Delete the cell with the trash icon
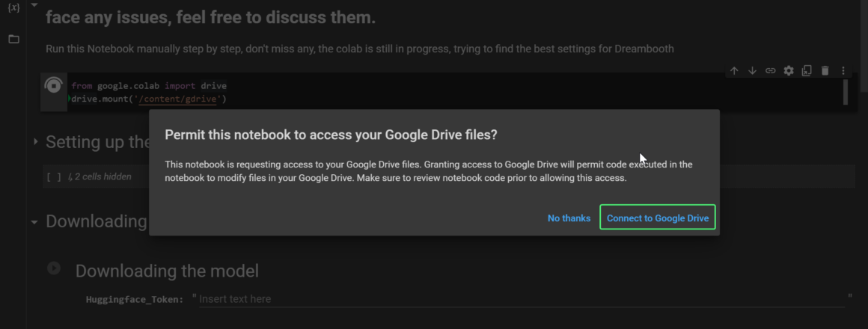The image size is (868, 329). (x=825, y=71)
